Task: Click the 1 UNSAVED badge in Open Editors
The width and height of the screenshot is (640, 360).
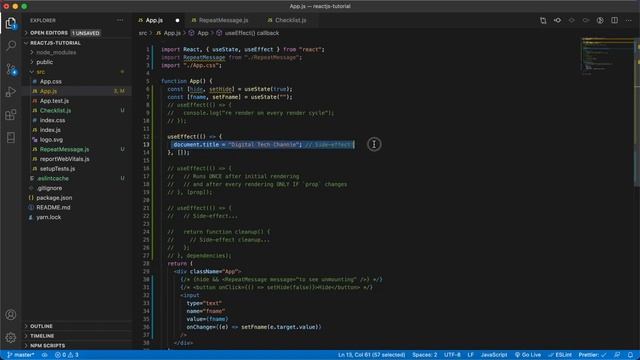Action: click(x=86, y=33)
